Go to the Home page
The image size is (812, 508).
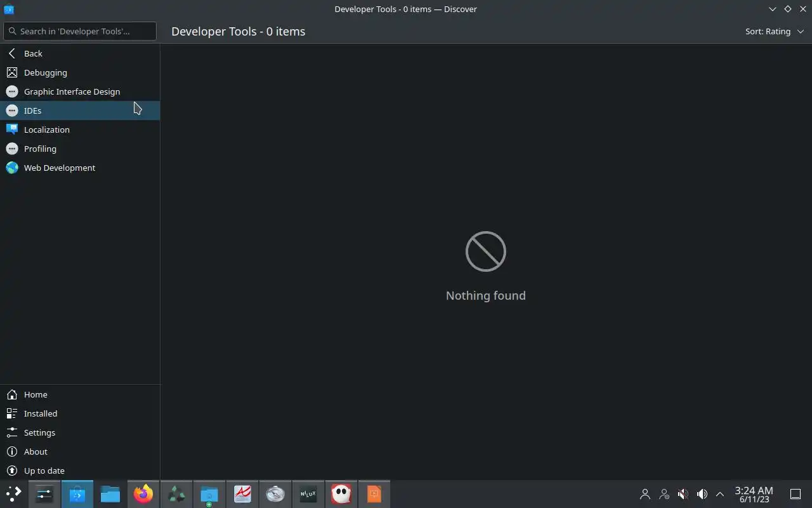tap(80, 394)
